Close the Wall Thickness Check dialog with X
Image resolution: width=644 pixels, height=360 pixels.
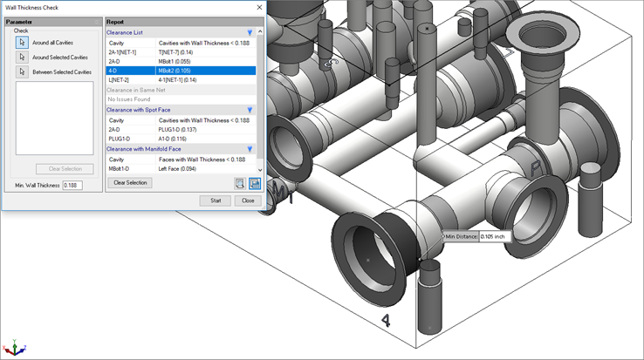pyautogui.click(x=258, y=7)
